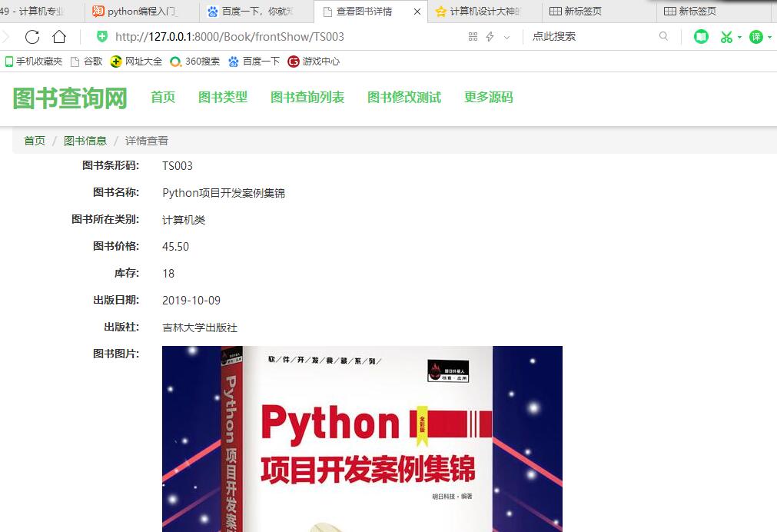
Task: Open the 360搜索 bookmark
Action: 194,62
